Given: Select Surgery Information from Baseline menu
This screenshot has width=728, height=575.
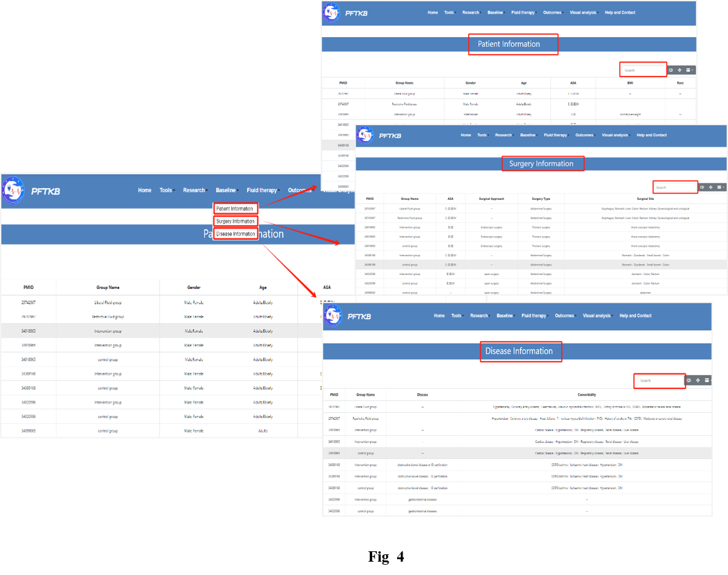Looking at the screenshot, I should click(x=236, y=221).
